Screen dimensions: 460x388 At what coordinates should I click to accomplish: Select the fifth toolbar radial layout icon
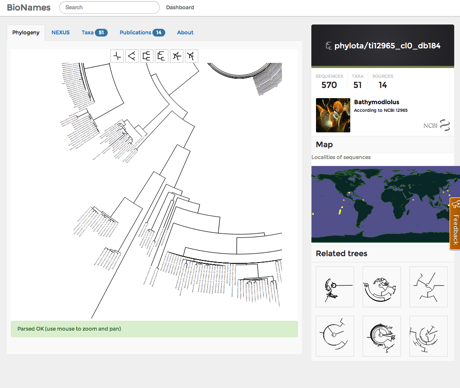tap(177, 56)
